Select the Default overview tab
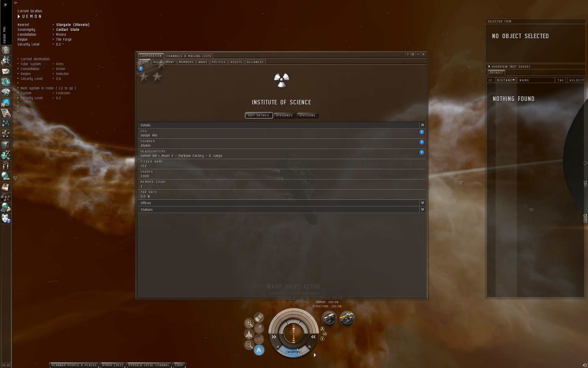Screen dimensions: 588x368 496,73
